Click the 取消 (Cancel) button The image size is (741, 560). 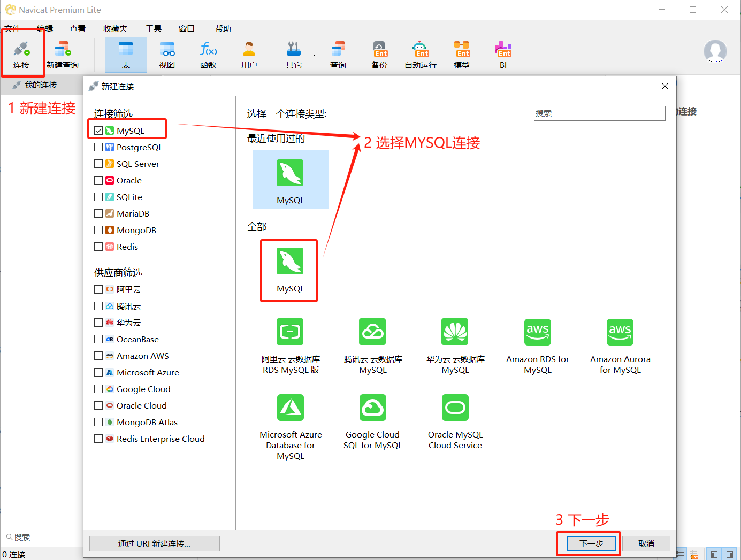coord(646,543)
